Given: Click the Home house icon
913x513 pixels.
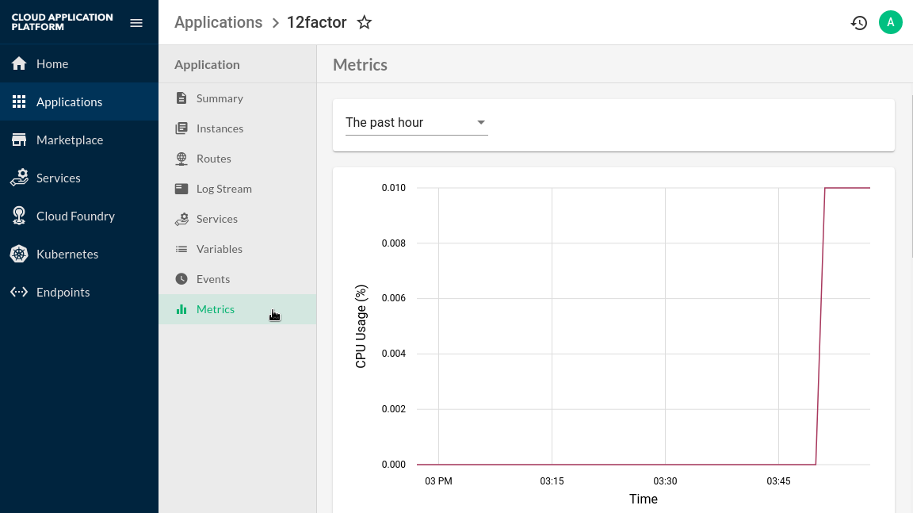Looking at the screenshot, I should click(x=18, y=64).
